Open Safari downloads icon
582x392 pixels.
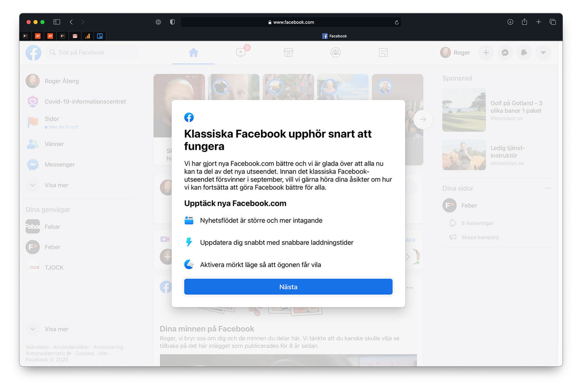pos(510,22)
